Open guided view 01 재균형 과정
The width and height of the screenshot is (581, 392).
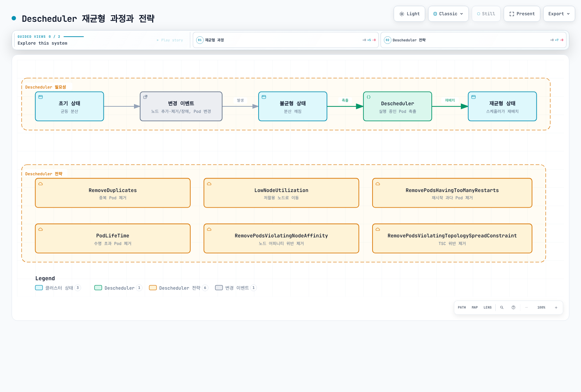[286, 40]
